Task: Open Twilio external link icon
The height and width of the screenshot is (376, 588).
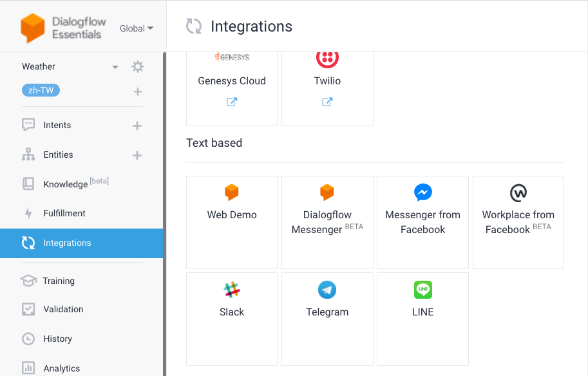Action: click(327, 102)
